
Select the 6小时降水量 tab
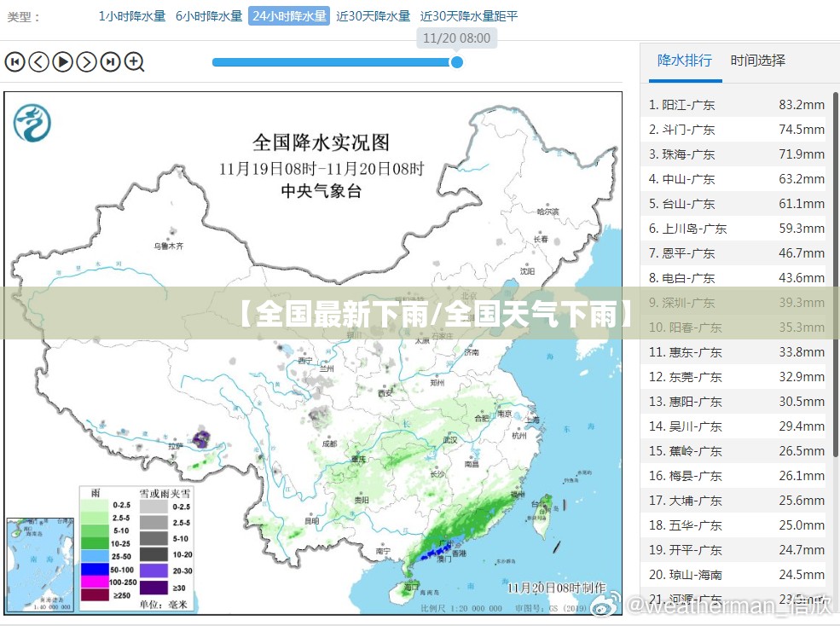click(209, 16)
